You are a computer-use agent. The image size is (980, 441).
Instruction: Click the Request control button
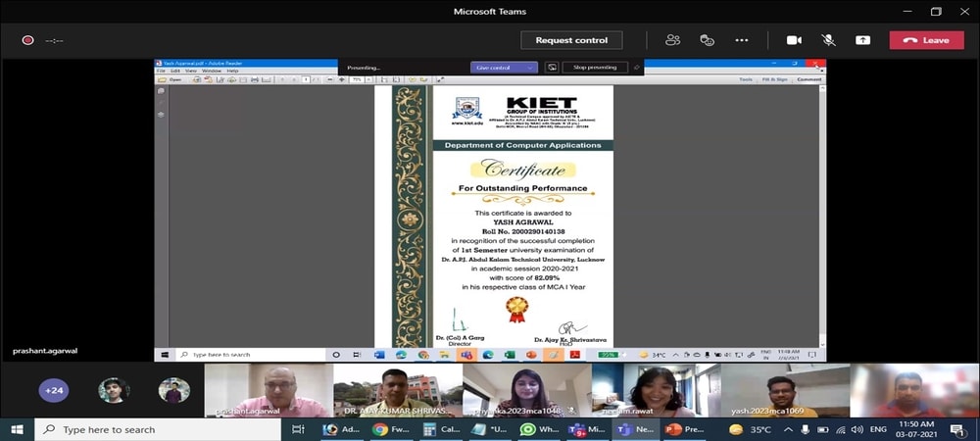click(571, 40)
